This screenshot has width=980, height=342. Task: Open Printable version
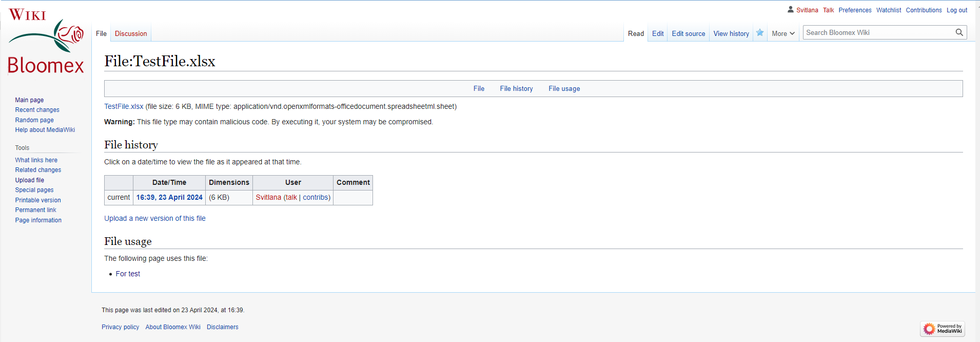(x=38, y=200)
